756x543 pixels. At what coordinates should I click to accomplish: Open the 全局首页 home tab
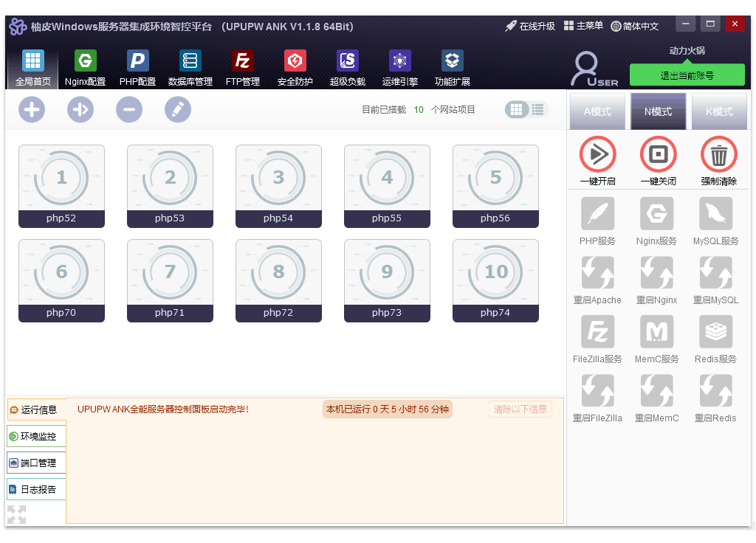pyautogui.click(x=32, y=68)
